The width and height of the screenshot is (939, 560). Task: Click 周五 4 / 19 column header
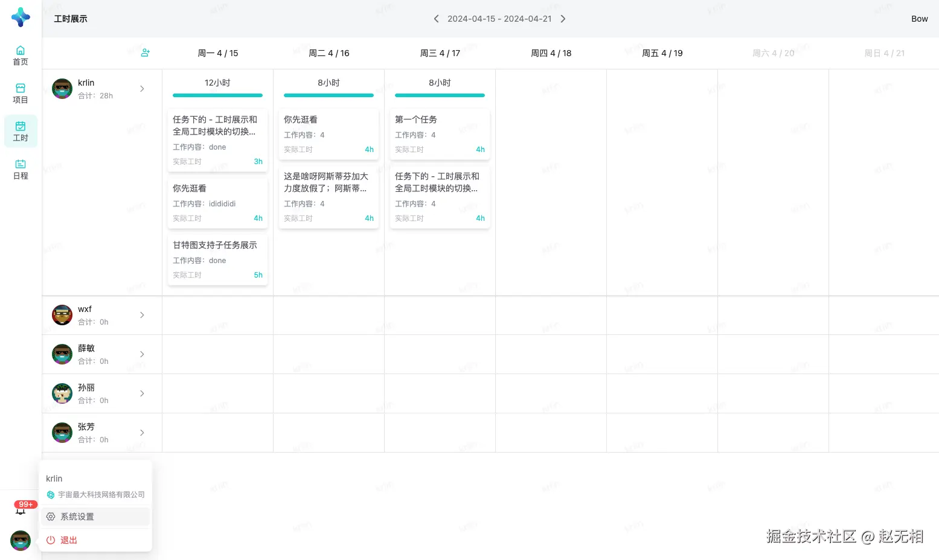tap(662, 53)
